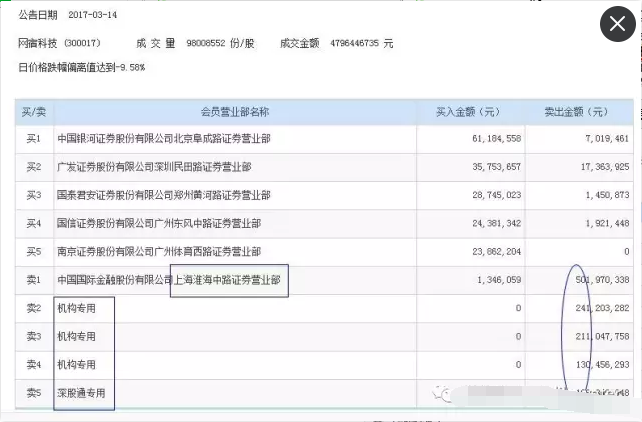
Task: Click the 公告日期 label
Action: (x=38, y=15)
